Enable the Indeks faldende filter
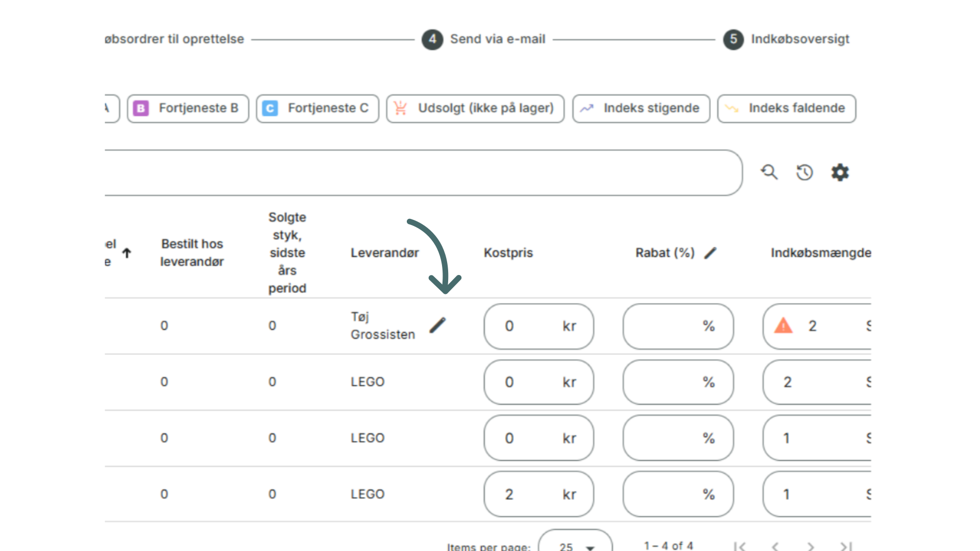The width and height of the screenshot is (980, 551). (x=787, y=108)
